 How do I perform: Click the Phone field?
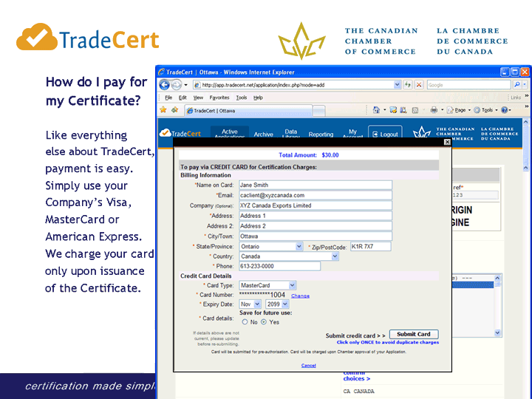[279, 266]
